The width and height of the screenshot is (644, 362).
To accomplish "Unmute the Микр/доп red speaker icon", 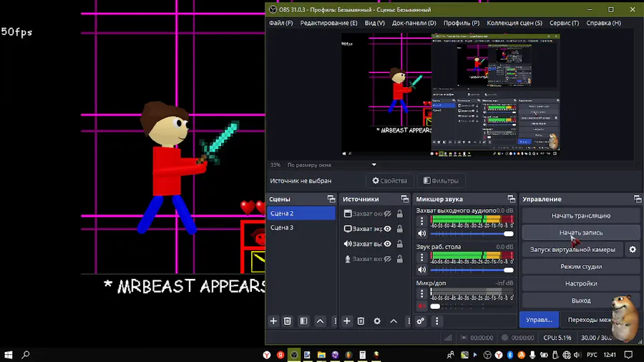I will click(x=421, y=306).
